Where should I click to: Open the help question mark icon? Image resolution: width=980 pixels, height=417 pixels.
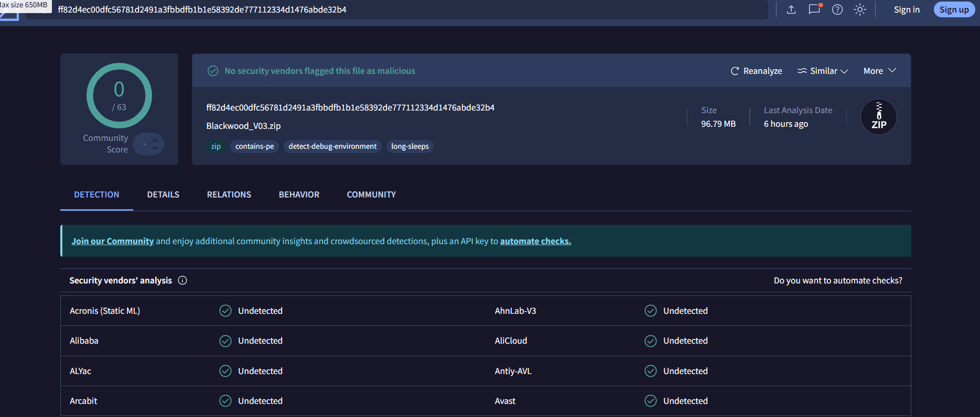coord(837,9)
